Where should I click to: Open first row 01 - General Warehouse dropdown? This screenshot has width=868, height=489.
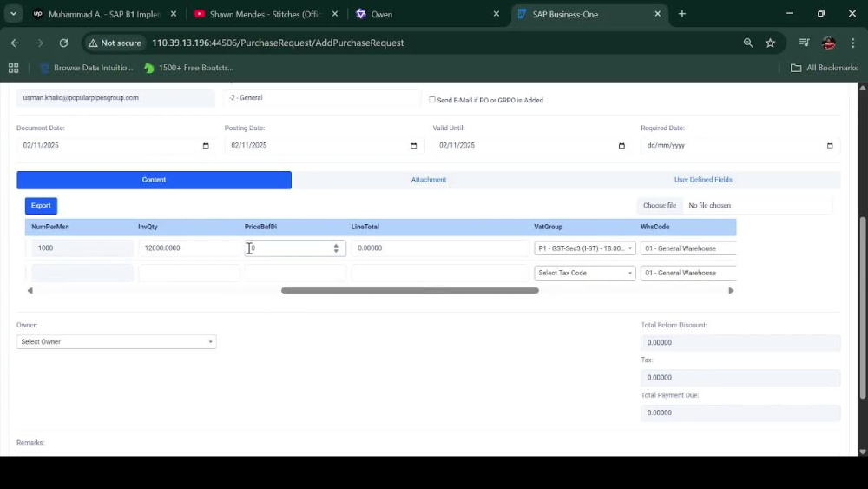(x=688, y=248)
